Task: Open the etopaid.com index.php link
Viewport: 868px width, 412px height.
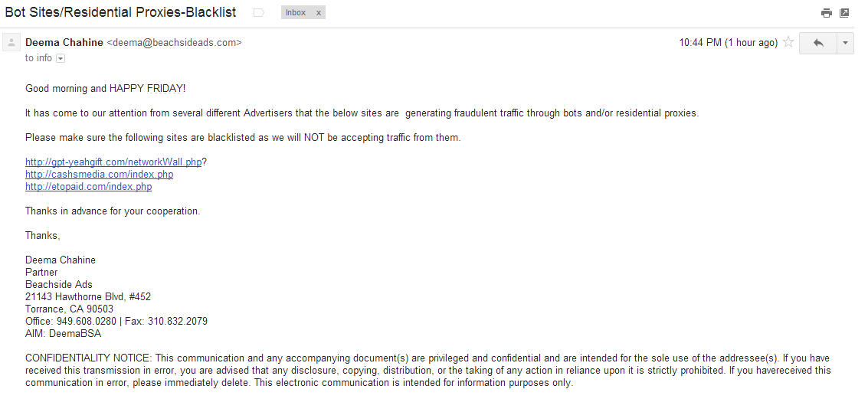Action: (x=88, y=186)
